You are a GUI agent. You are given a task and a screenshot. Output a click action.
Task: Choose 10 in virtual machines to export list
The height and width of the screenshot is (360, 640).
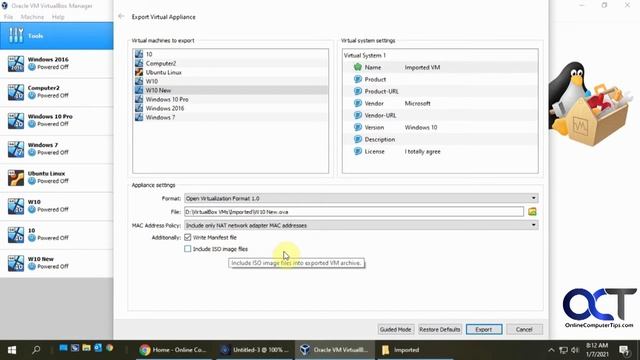point(231,54)
